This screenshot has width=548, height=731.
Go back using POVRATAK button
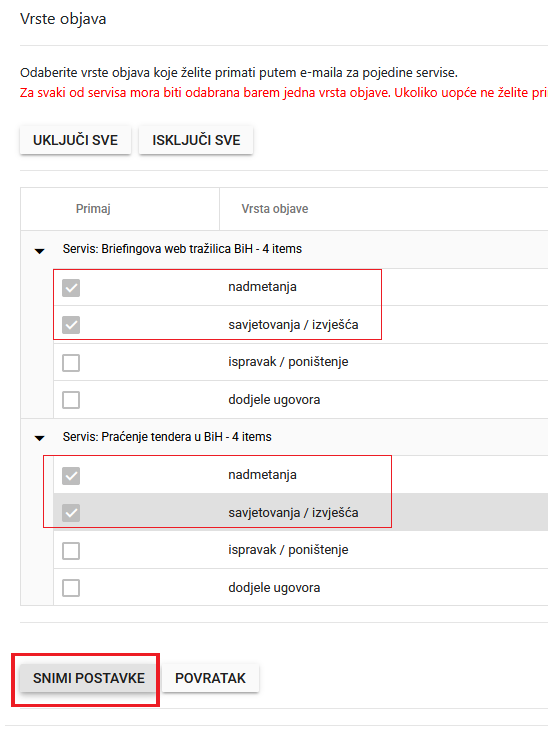(210, 678)
